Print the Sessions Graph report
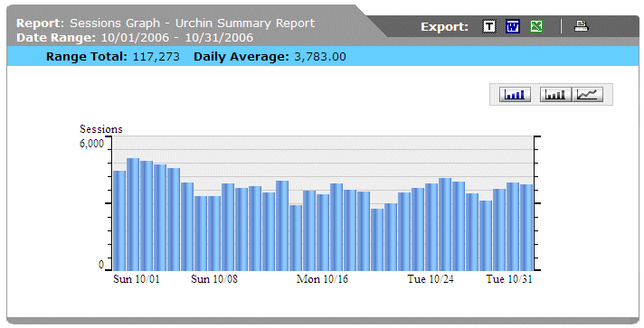 point(582,26)
